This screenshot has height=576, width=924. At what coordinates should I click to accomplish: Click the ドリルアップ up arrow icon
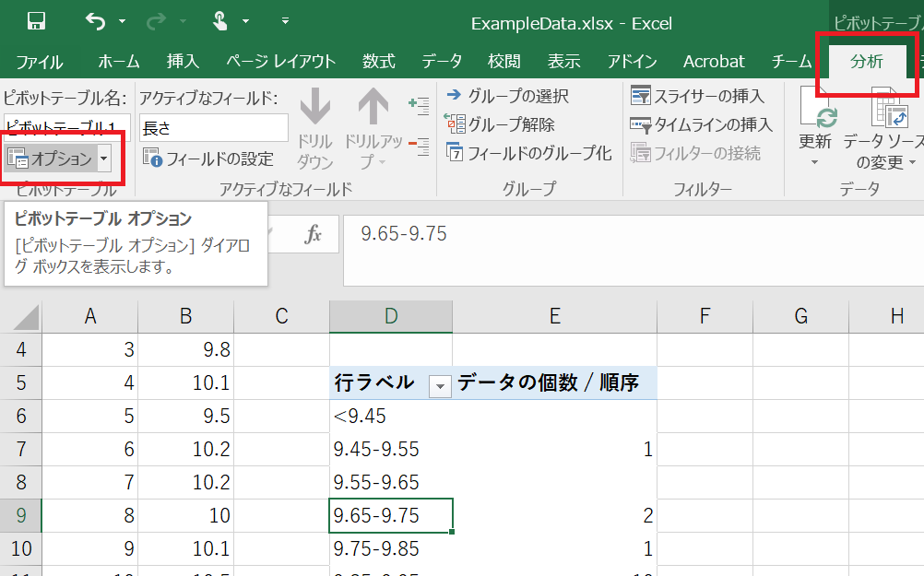(373, 107)
